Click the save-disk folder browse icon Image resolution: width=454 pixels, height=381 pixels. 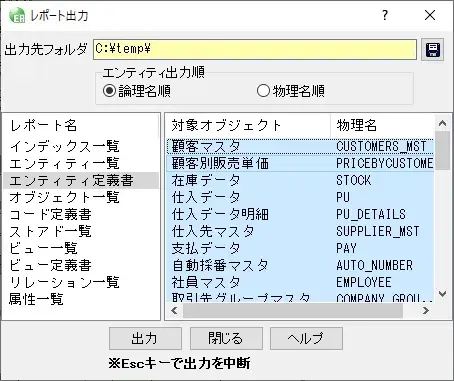coord(432,49)
